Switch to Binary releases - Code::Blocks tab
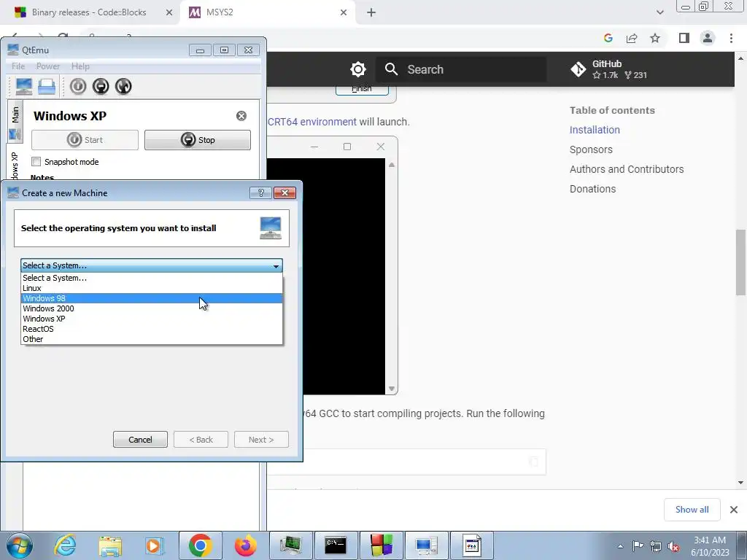Image resolution: width=747 pixels, height=560 pixels. (x=88, y=12)
